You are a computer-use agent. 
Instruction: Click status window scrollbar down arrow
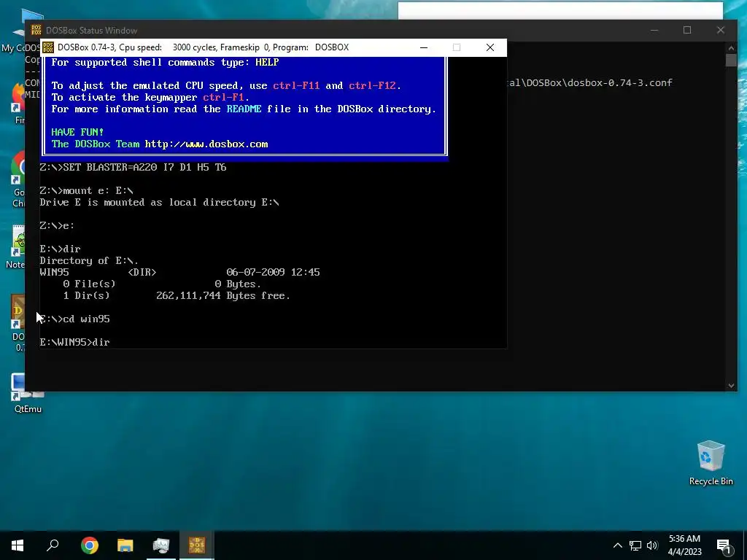[x=731, y=386]
